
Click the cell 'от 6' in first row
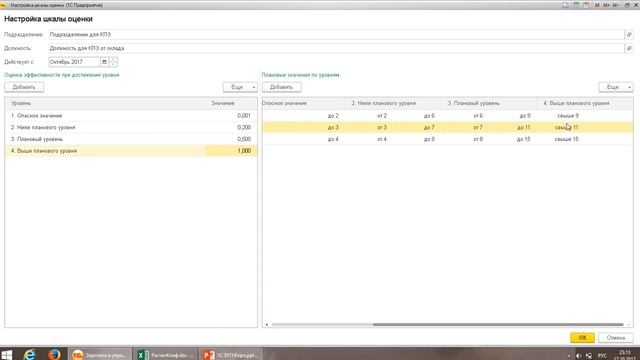click(478, 116)
